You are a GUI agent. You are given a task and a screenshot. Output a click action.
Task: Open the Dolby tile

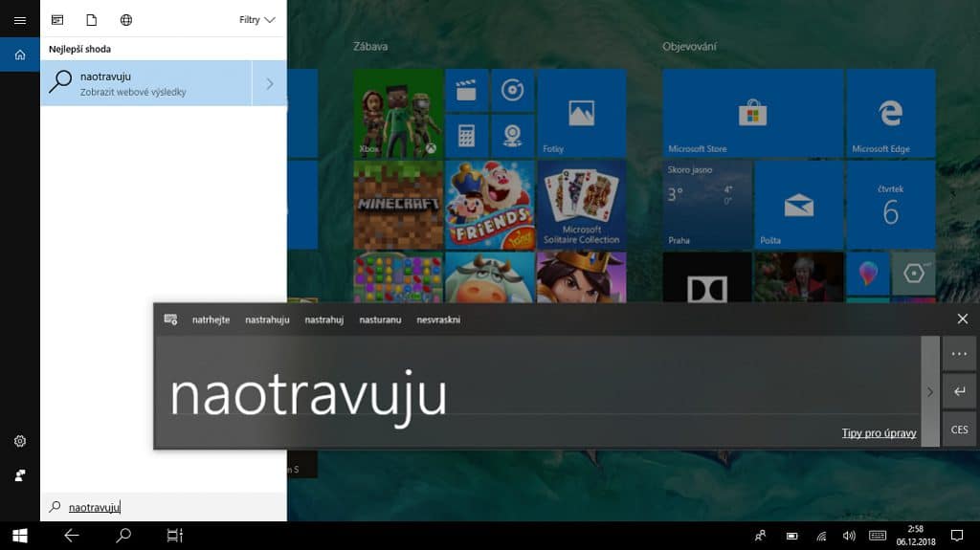(x=707, y=277)
